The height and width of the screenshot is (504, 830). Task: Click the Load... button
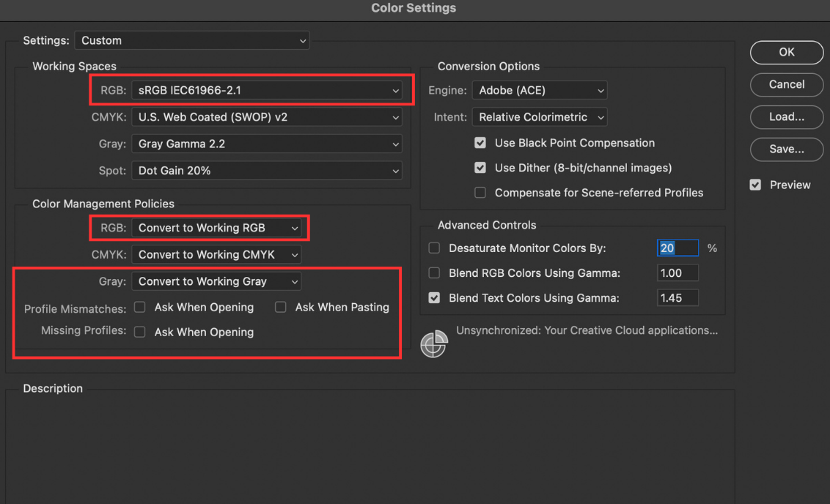point(787,117)
